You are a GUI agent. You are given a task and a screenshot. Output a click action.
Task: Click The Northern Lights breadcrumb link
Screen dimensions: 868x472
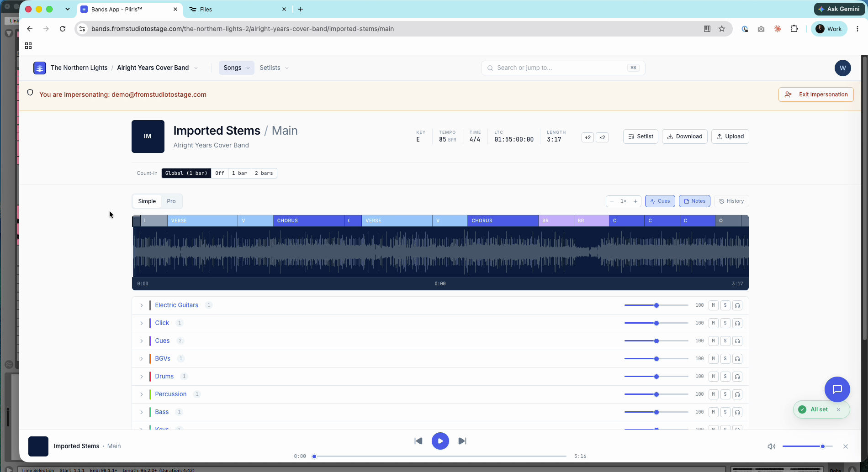(79, 68)
